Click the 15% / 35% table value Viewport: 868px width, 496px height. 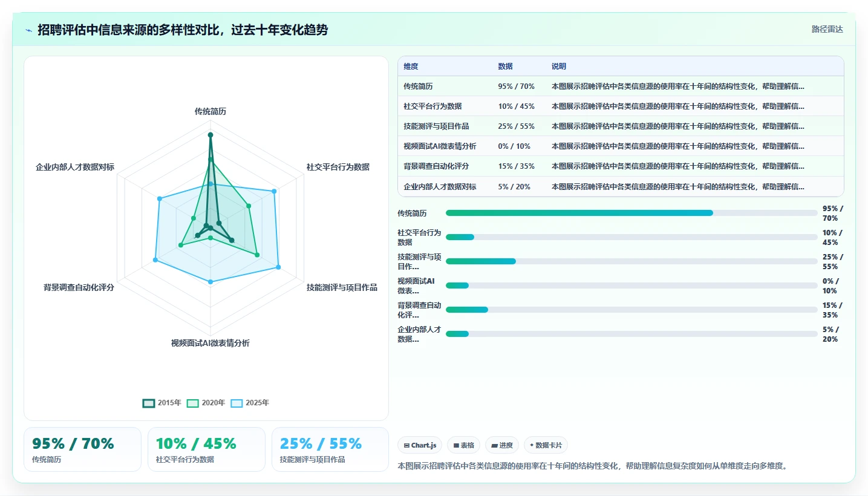[516, 166]
